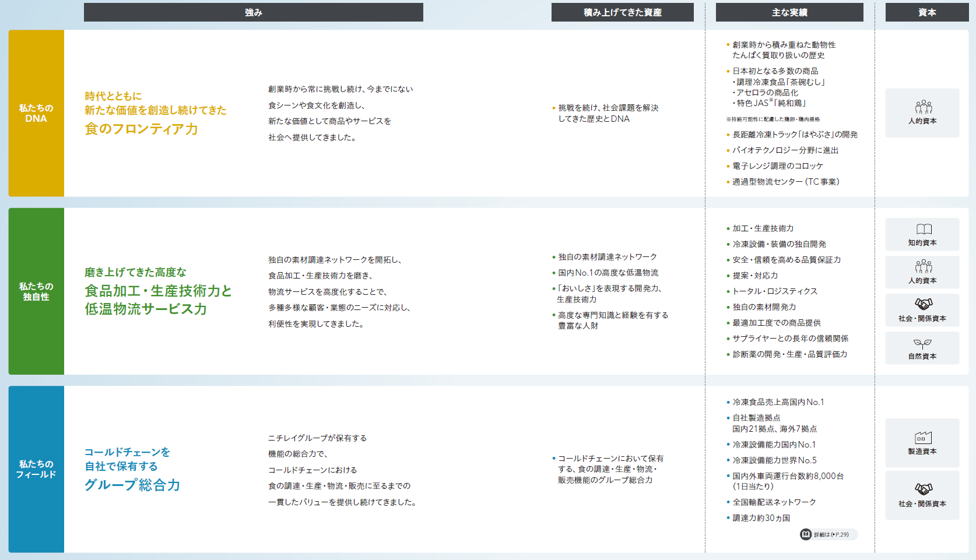
Task: Click the bullet 全国輸配送ネットワーク
Action: pyautogui.click(x=771, y=502)
